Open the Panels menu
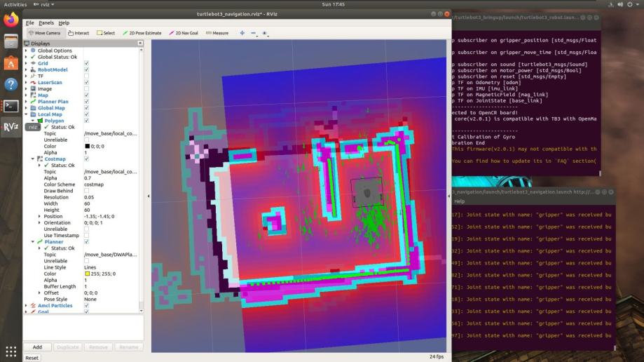The height and width of the screenshot is (362, 644). click(46, 23)
